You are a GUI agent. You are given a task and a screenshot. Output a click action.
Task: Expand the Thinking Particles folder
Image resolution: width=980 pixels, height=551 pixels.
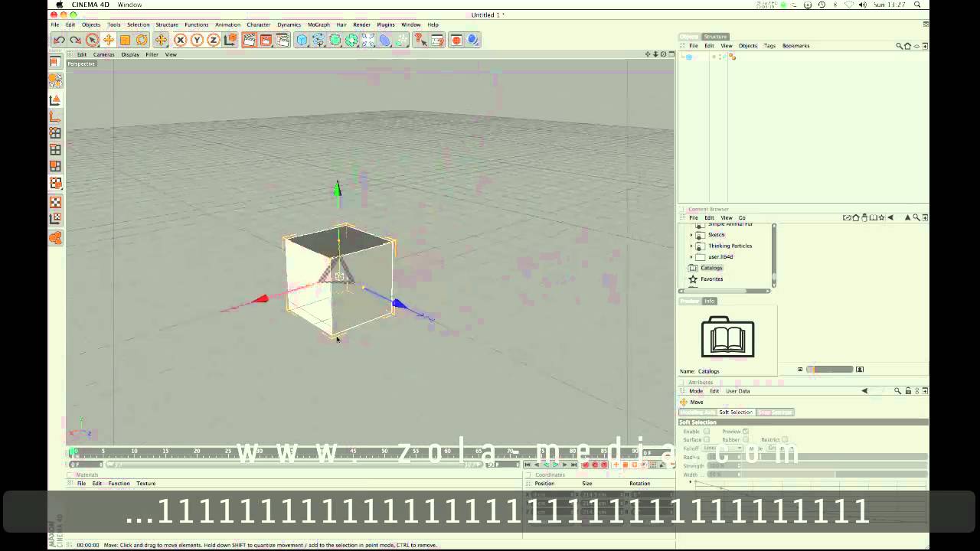(691, 246)
